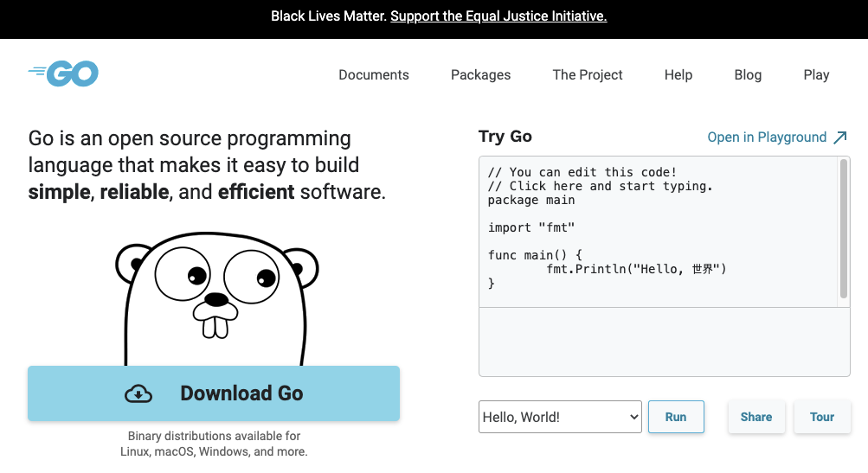
Task: Start the Tour button
Action: tap(822, 417)
